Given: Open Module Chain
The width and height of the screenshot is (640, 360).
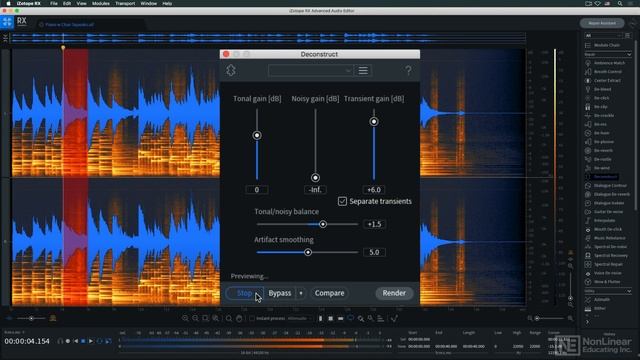Looking at the screenshot, I should [x=603, y=45].
